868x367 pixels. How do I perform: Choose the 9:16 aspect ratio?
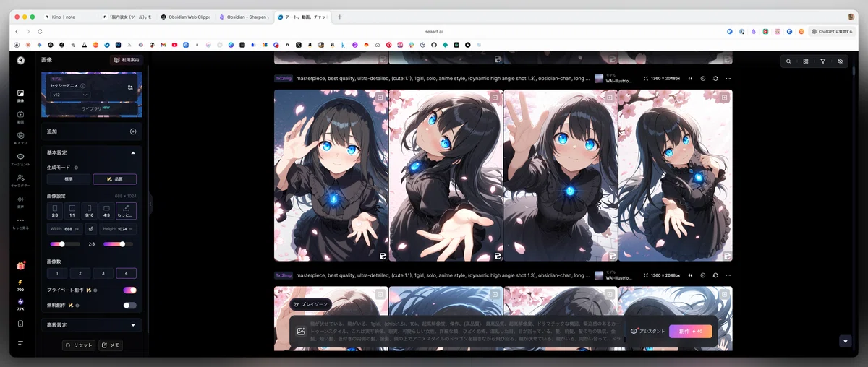pos(90,211)
